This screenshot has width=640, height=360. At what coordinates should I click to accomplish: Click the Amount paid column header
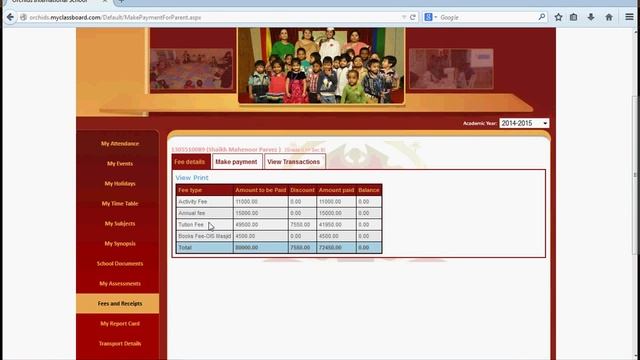click(x=336, y=190)
